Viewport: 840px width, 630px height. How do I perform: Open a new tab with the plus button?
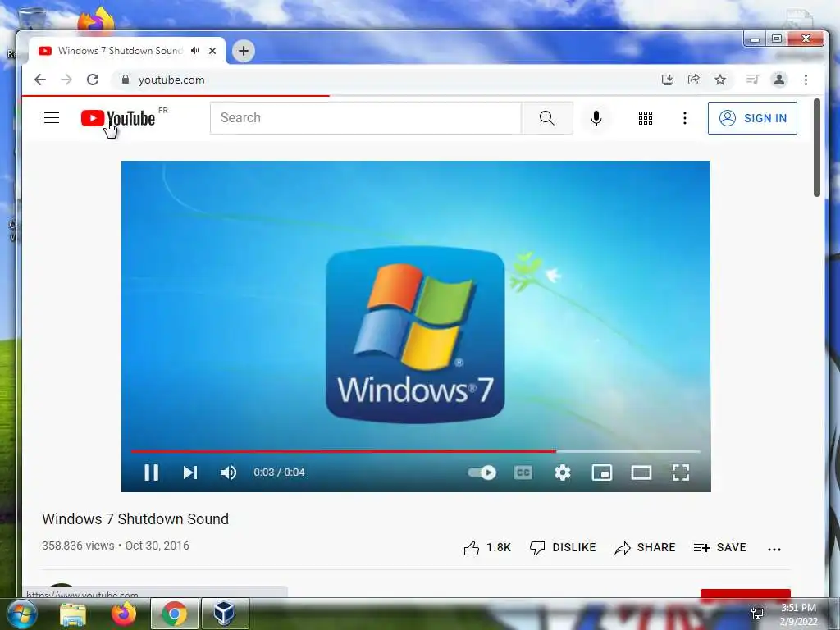243,51
